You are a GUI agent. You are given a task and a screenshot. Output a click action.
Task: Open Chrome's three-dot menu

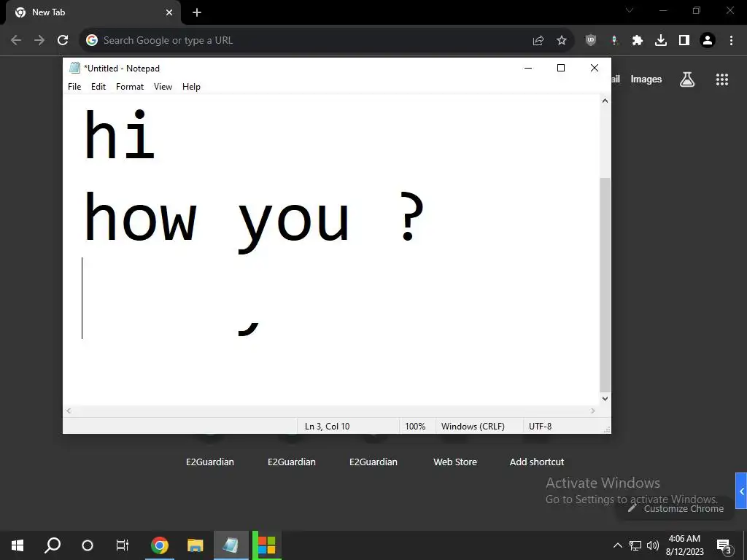tap(731, 41)
